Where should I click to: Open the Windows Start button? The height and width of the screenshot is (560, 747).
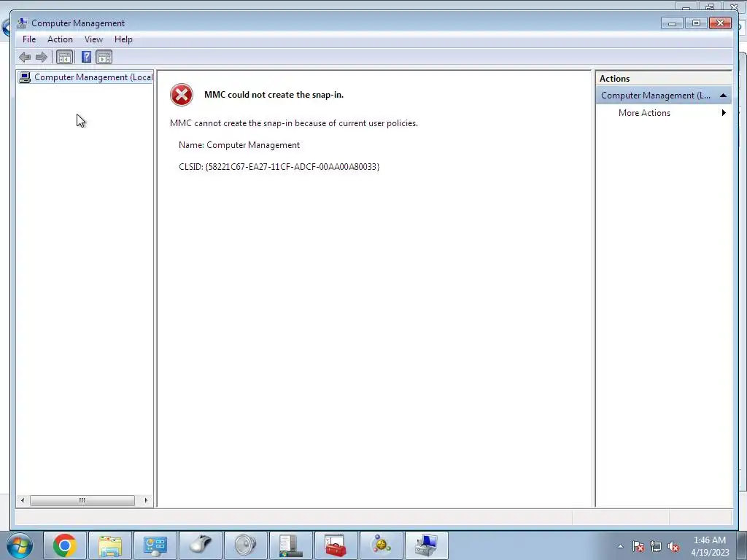point(20,545)
